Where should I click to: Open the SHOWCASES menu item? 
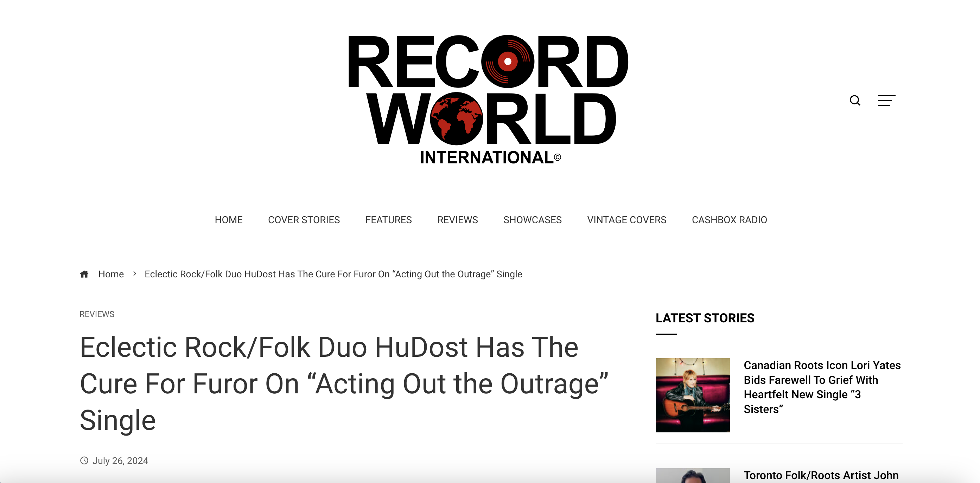[x=532, y=220]
